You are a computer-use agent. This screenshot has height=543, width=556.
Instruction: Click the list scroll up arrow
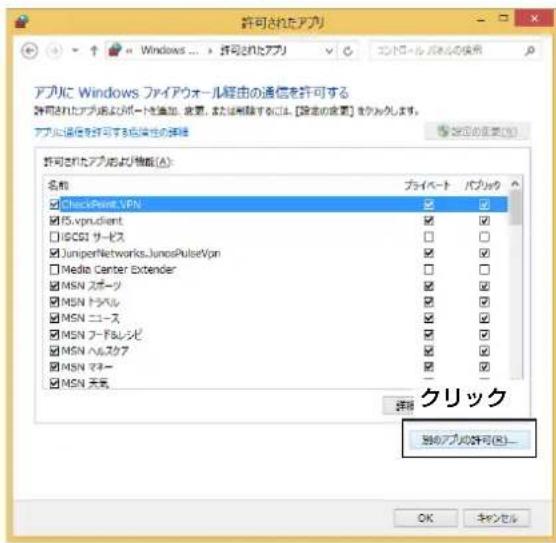pyautogui.click(x=515, y=184)
